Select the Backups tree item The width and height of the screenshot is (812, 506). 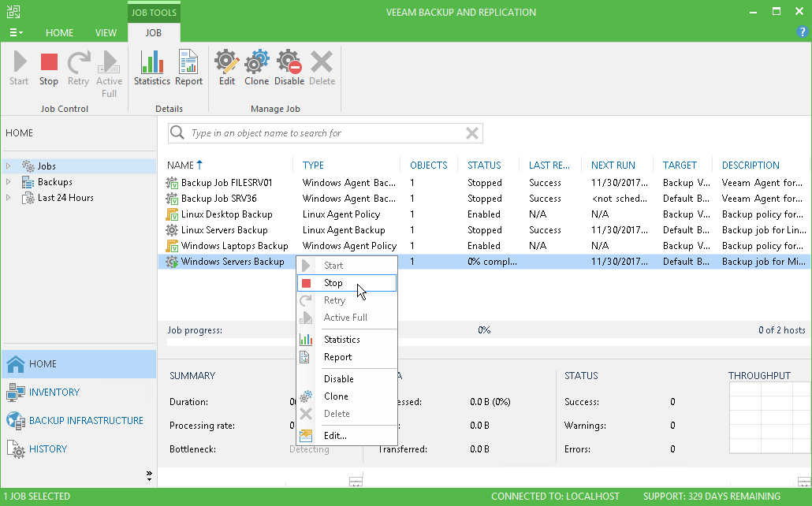tap(55, 182)
